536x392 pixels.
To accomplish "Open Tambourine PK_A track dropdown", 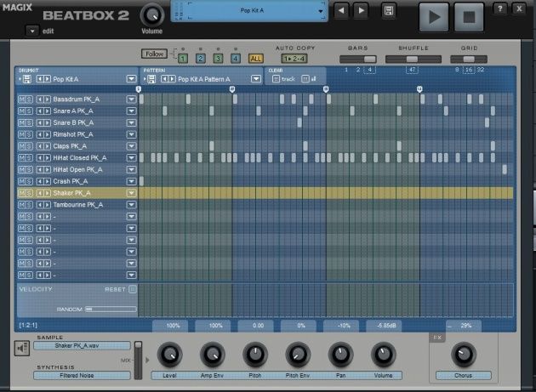I will (131, 205).
